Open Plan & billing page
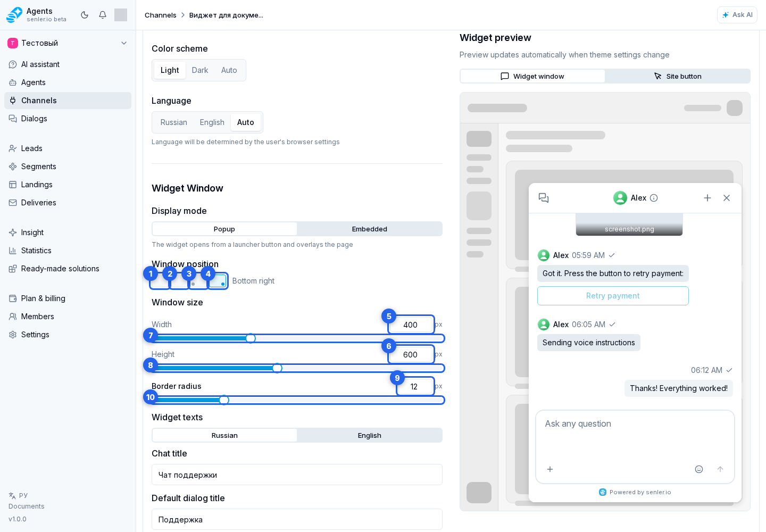766x532 pixels. (x=68, y=298)
